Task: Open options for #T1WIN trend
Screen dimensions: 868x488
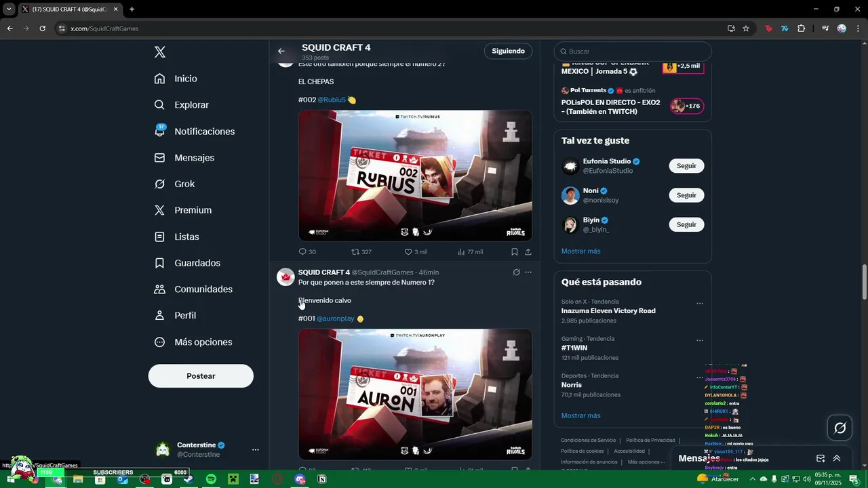Action: tap(700, 341)
